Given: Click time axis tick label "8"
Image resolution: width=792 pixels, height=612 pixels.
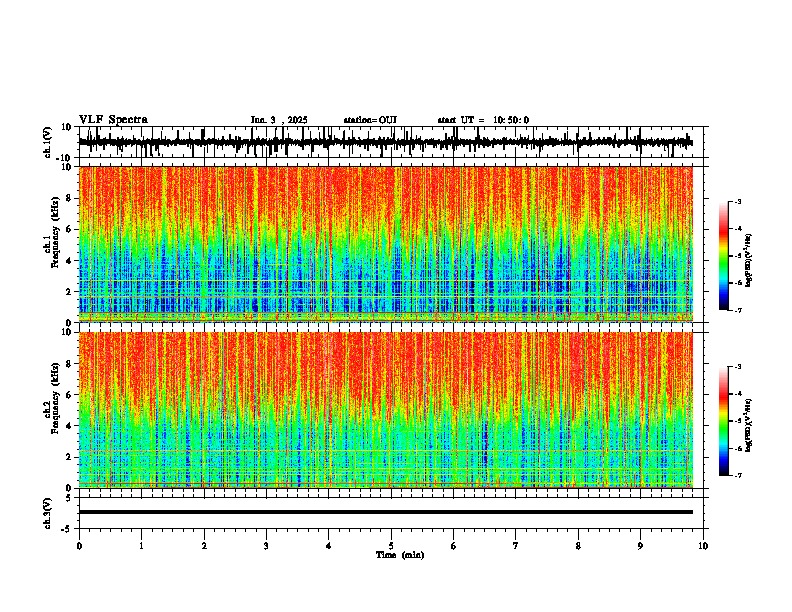Looking at the screenshot, I should 578,546.
